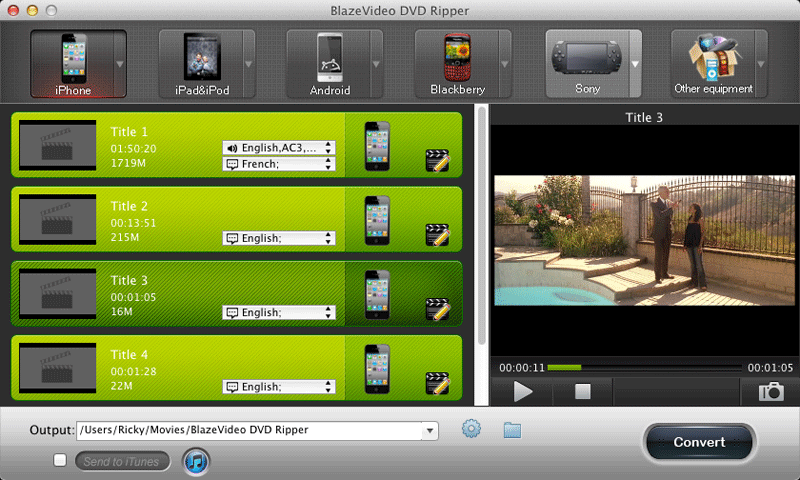Click Title 2 duration 00:13:51
Screen dimensions: 800x480
point(133,223)
